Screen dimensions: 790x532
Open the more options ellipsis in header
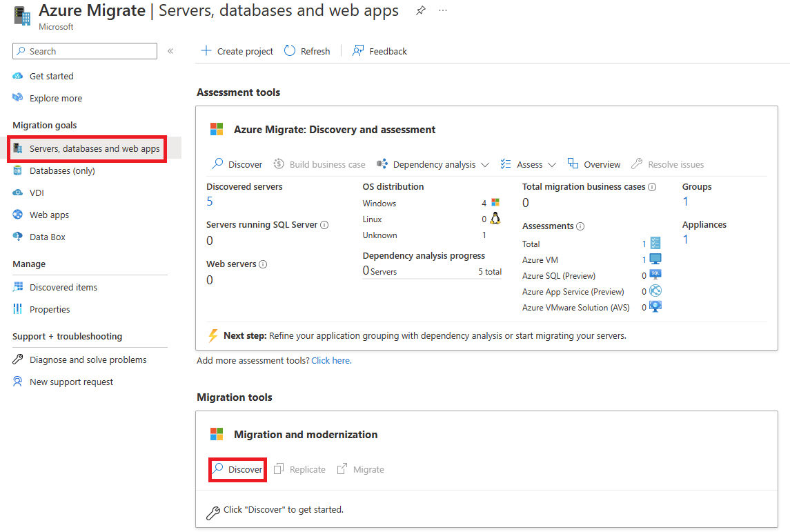(443, 10)
